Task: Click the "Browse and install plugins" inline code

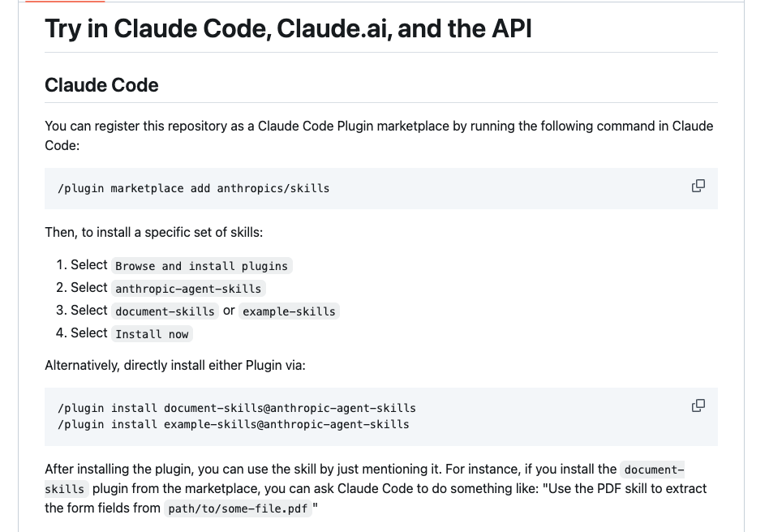Action: tap(201, 266)
